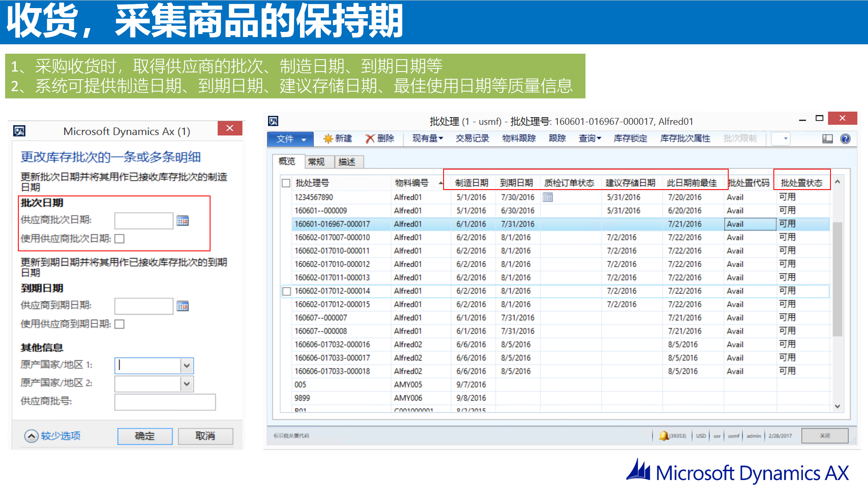Click the grid scroll down arrow
The image size is (868, 489).
coord(837,406)
